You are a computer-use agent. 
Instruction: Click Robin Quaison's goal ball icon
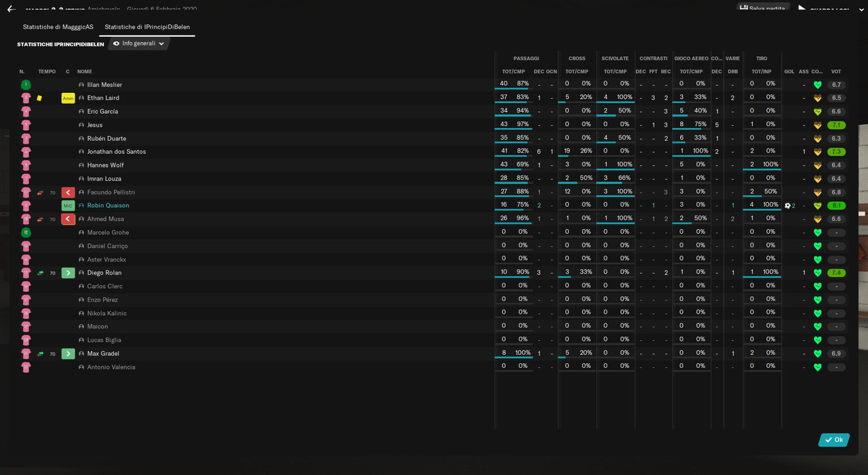[788, 205]
